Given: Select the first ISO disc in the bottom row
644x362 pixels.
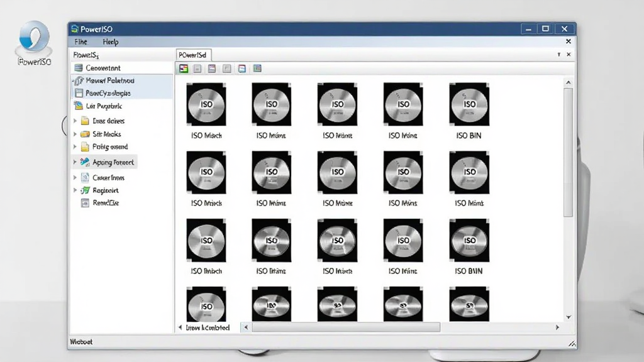Looking at the screenshot, I should click(x=206, y=304).
